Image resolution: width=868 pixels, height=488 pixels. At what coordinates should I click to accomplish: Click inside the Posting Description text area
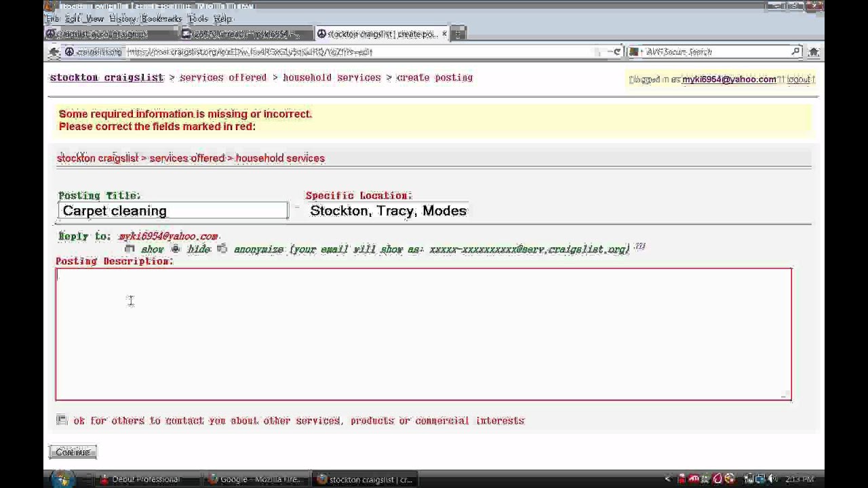point(423,334)
